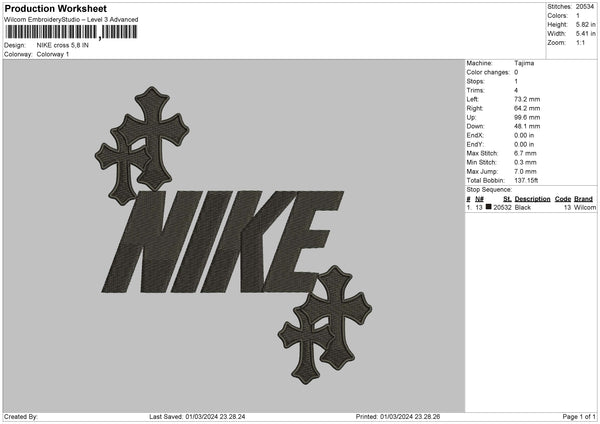
Task: Click the Machine value Tajima
Action: (x=524, y=63)
